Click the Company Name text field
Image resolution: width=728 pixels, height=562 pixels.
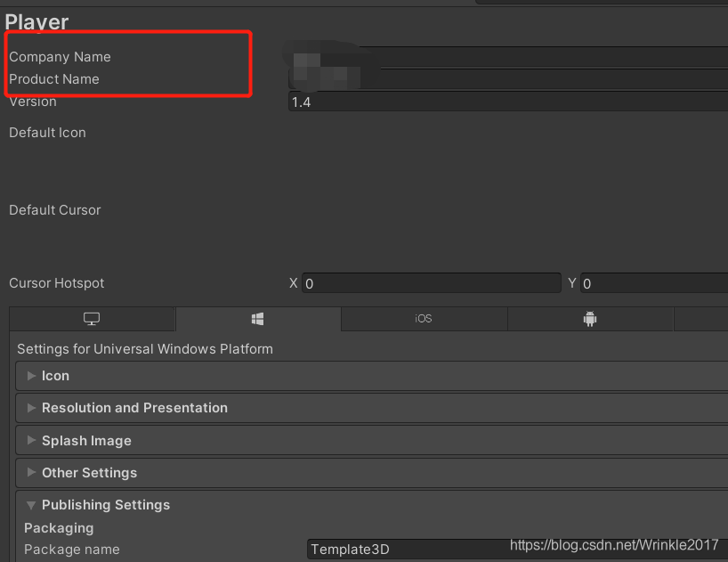click(x=508, y=57)
